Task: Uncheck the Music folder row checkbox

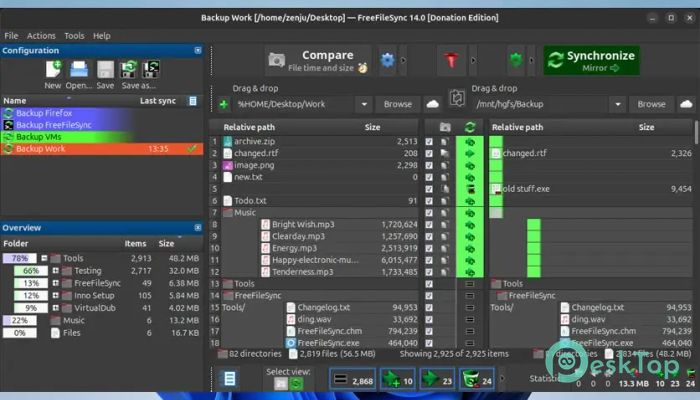Action: pyautogui.click(x=429, y=213)
